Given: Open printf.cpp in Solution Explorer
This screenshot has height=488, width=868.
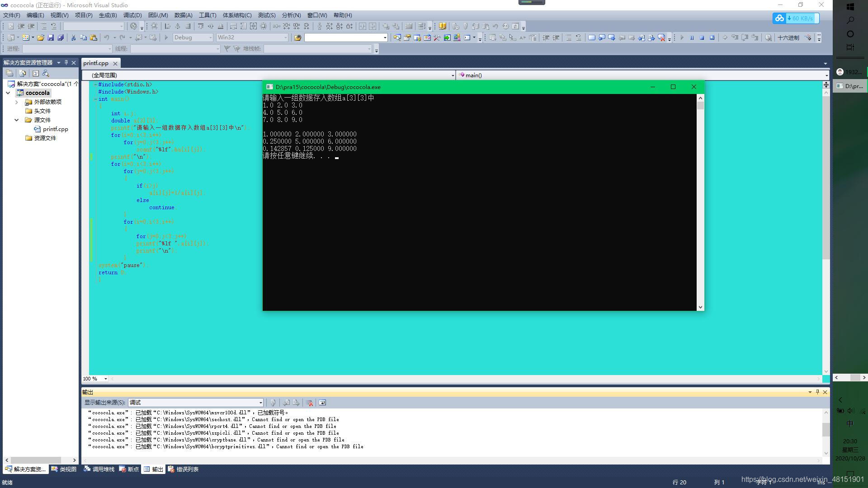Looking at the screenshot, I should coord(55,129).
